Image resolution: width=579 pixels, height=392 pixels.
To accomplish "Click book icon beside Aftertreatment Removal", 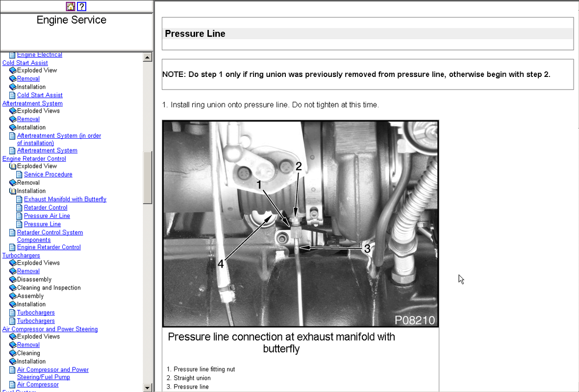I will 13,119.
